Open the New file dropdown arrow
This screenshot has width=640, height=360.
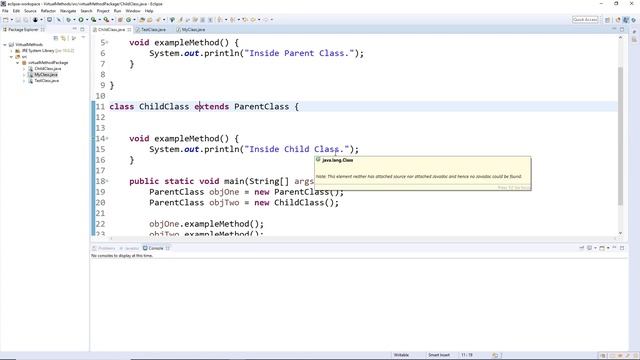point(11,20)
